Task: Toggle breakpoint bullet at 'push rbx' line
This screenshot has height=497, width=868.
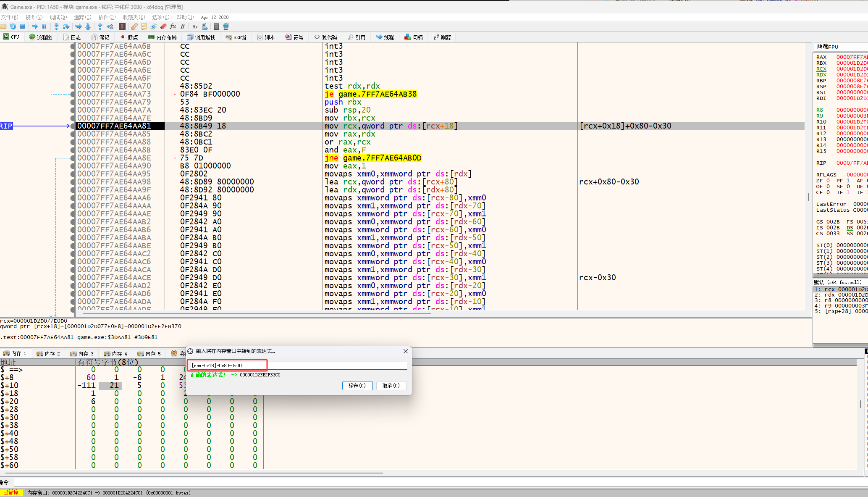Action: 73,102
